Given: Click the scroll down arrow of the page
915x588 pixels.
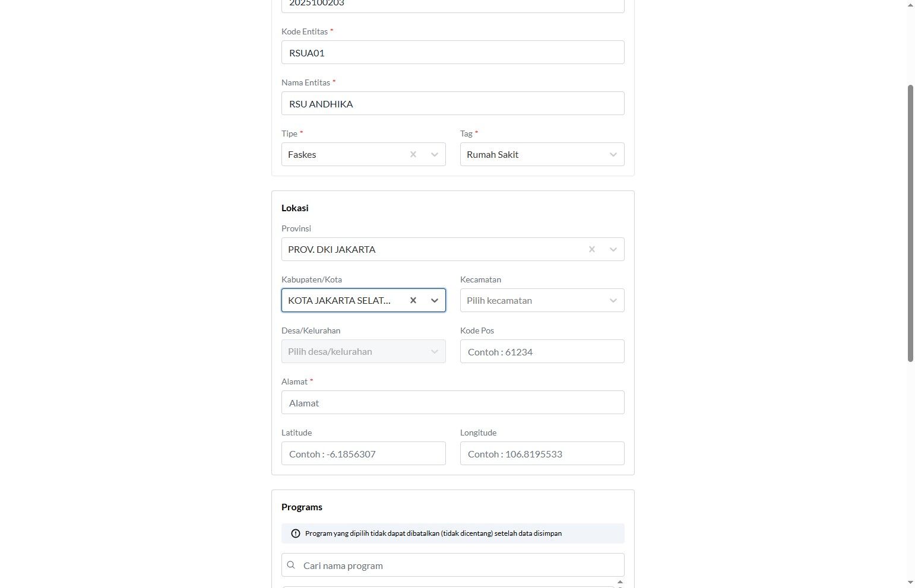Looking at the screenshot, I should (910, 583).
